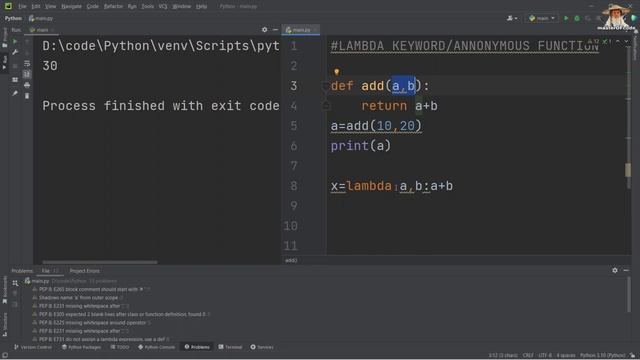Hide the Run panel with minus icon
Screen dimensions: 640x360
click(x=275, y=30)
